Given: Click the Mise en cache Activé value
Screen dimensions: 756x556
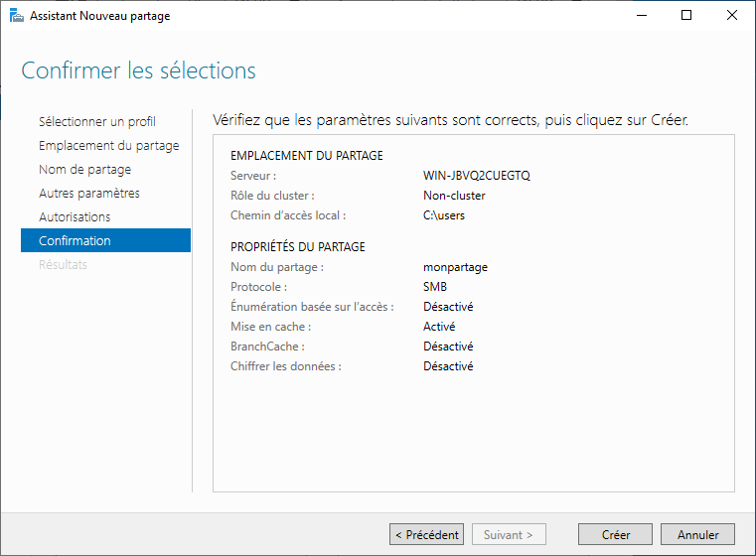Looking at the screenshot, I should point(439,327).
